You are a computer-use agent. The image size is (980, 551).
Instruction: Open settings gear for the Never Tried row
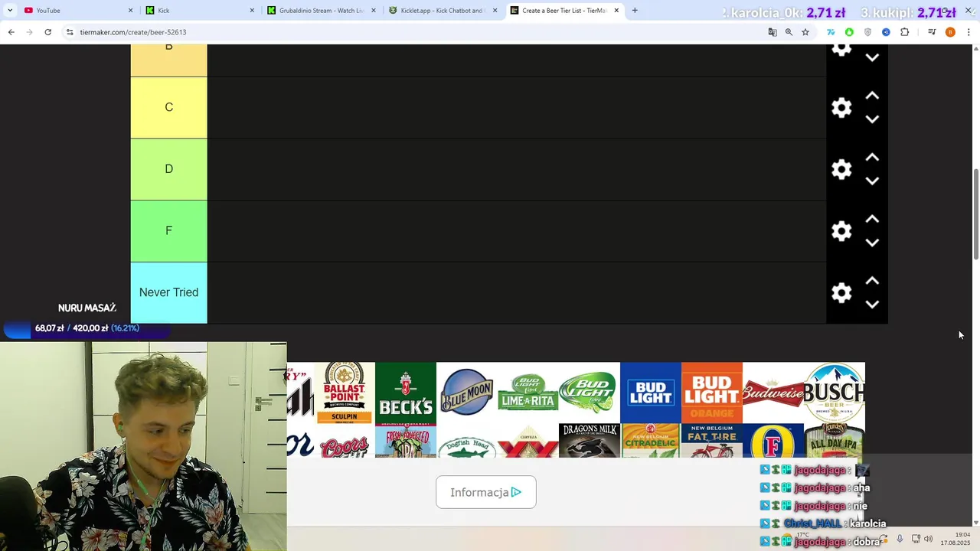pyautogui.click(x=841, y=293)
